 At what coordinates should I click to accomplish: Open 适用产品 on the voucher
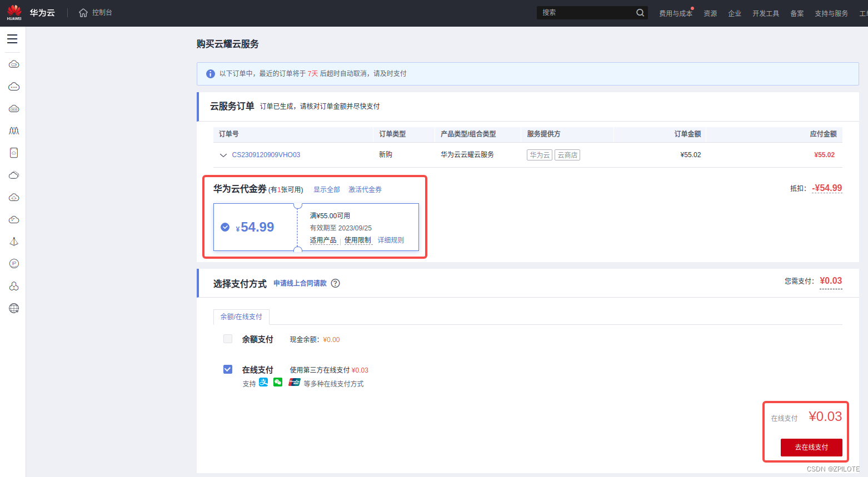point(323,240)
